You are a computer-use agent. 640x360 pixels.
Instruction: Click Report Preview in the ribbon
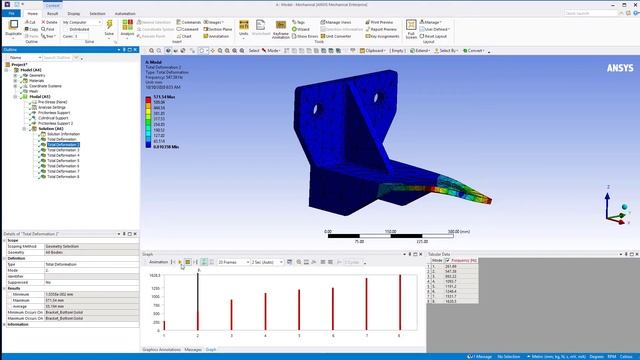pos(381,29)
